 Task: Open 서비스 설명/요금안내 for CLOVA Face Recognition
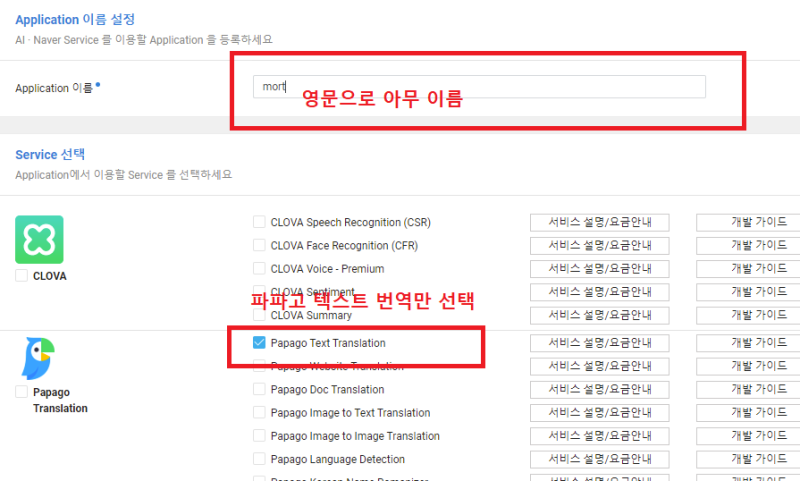click(599, 245)
